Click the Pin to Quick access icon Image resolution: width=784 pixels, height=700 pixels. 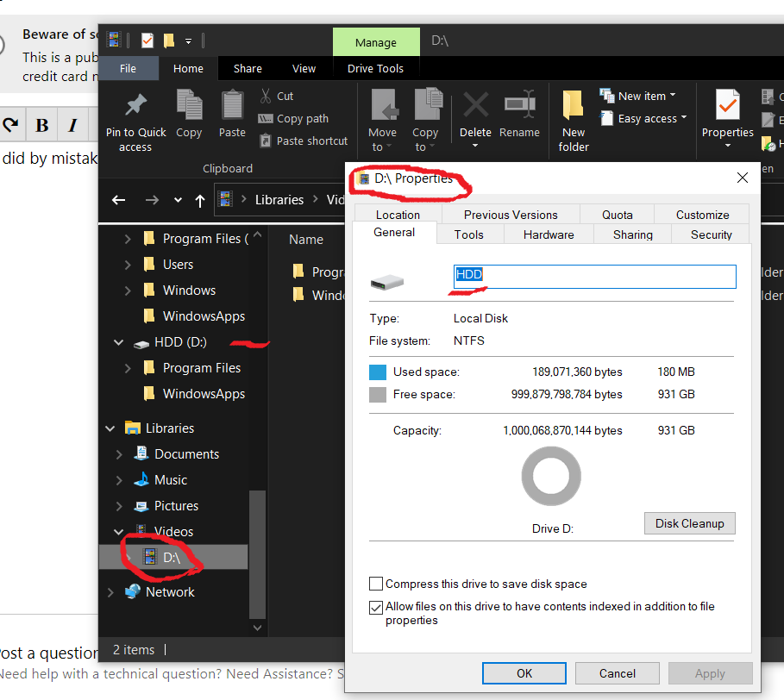pyautogui.click(x=135, y=105)
